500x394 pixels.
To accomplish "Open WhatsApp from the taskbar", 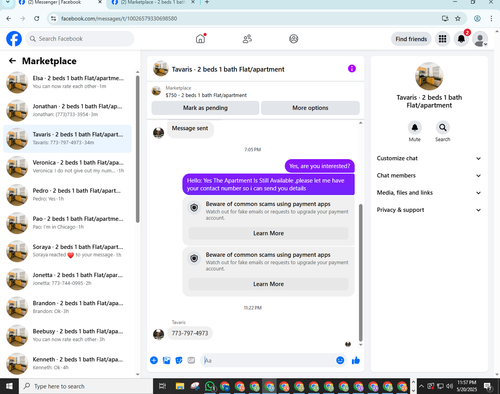I will click(x=210, y=386).
